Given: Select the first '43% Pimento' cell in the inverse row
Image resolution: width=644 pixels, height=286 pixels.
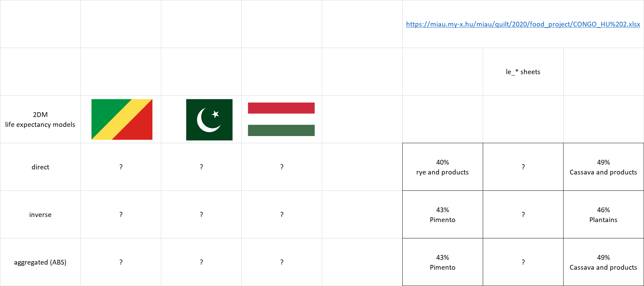Looking at the screenshot, I should [442, 215].
